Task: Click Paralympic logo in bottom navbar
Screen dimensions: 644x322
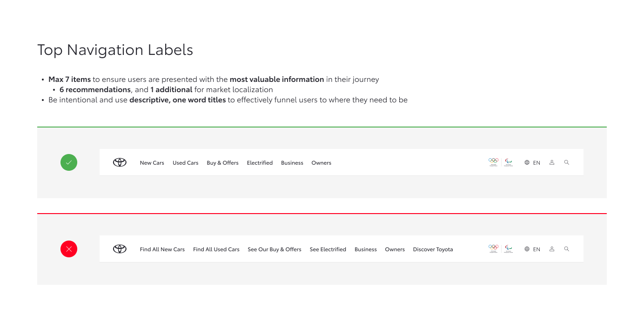Action: click(x=509, y=248)
